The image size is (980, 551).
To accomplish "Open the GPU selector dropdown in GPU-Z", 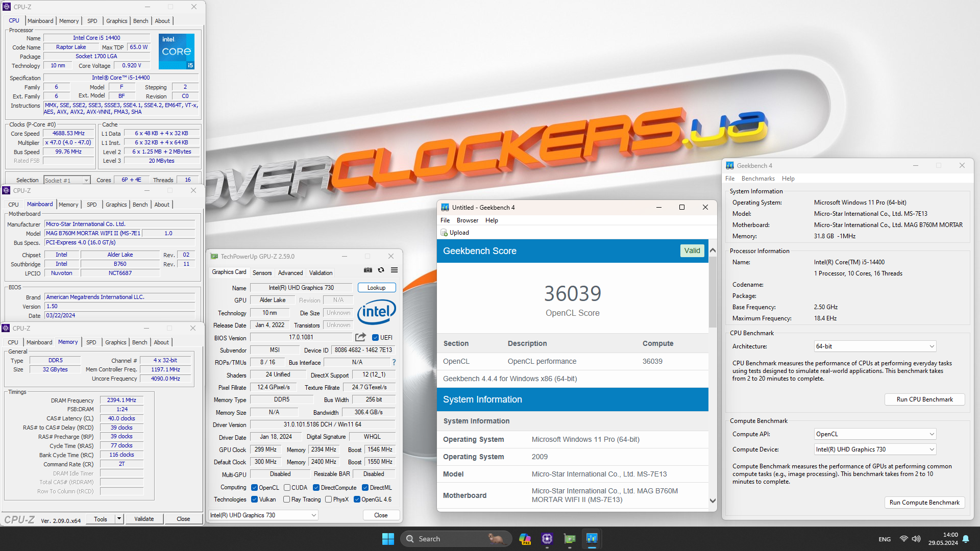I will pyautogui.click(x=263, y=515).
